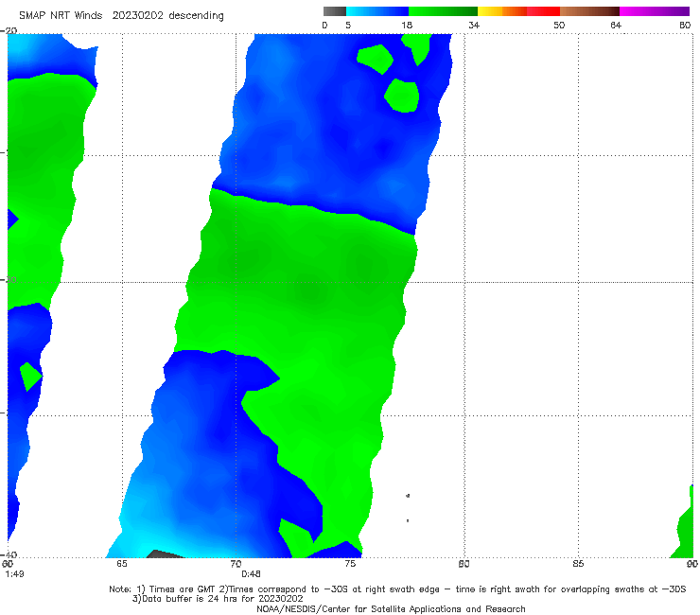The width and height of the screenshot is (700, 615).
Task: Click the swath time '0:48'
Action: 251,574
